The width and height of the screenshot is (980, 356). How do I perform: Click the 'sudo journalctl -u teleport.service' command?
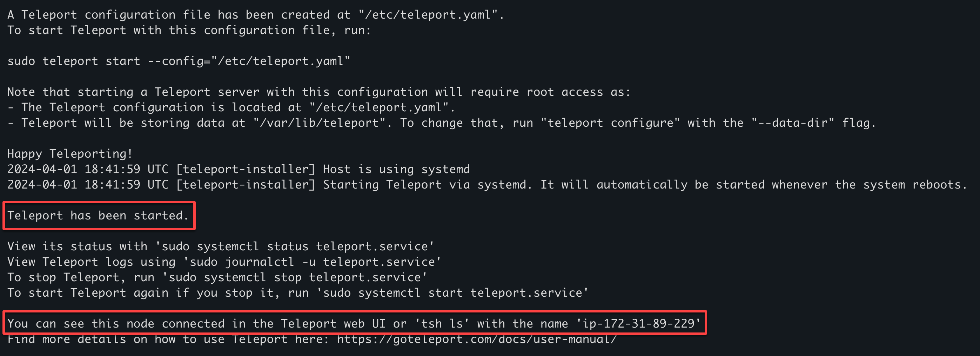312,262
